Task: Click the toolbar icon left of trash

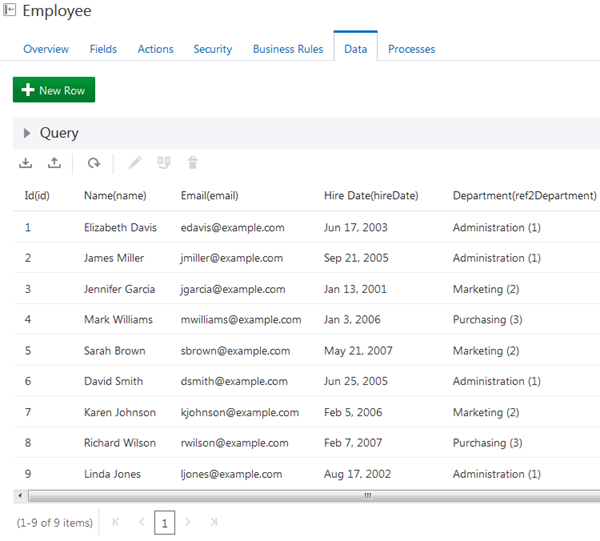Action: coord(164,163)
